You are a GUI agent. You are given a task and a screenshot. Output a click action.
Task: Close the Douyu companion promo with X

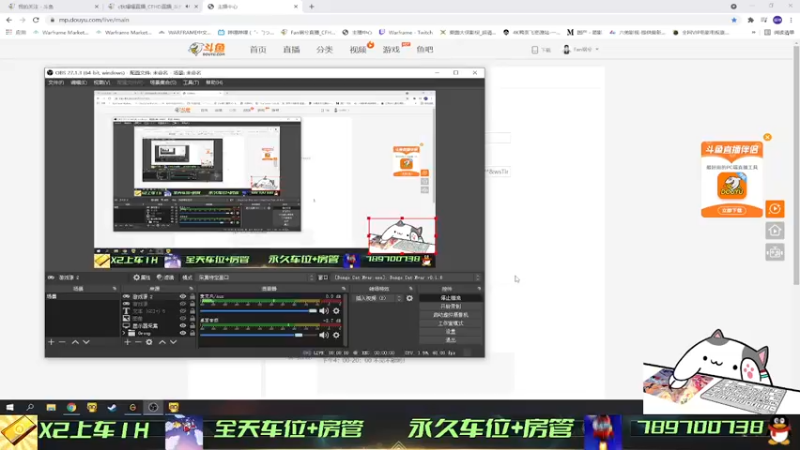coord(767,137)
